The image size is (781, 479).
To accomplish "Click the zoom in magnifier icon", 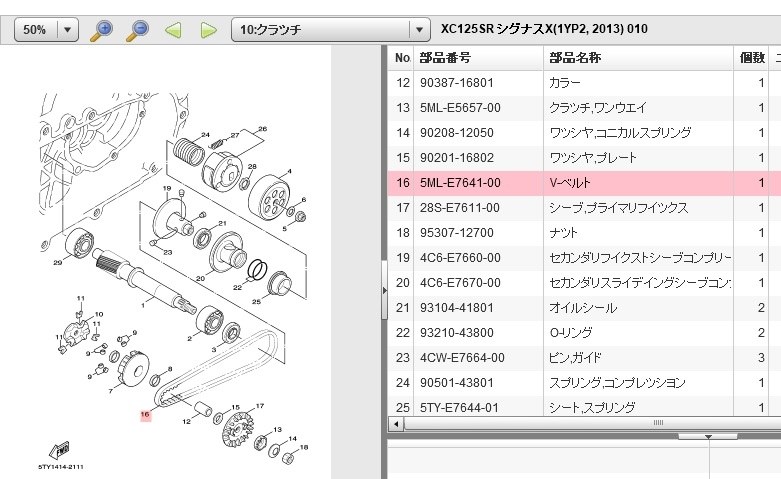I will point(101,30).
